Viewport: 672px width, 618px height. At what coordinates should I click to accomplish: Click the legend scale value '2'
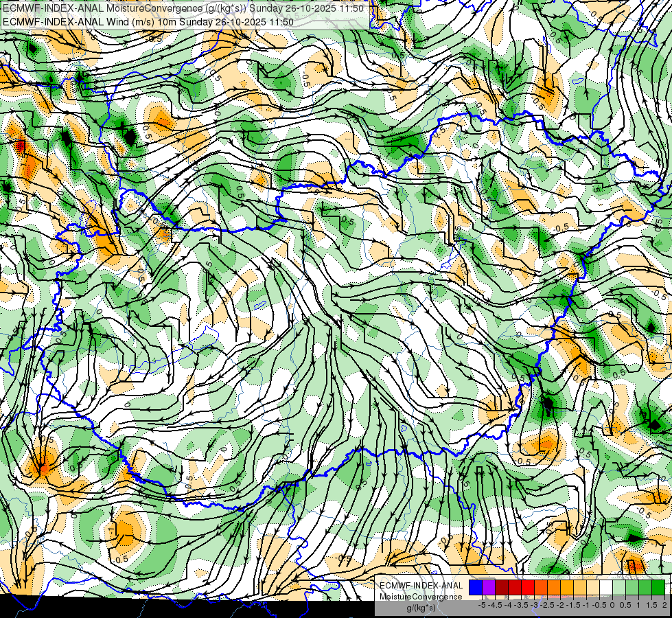[664, 605]
